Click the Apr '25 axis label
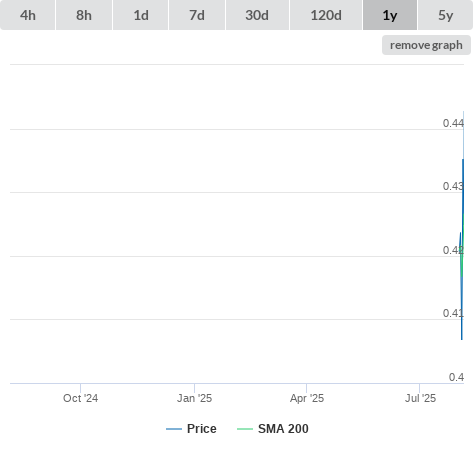The width and height of the screenshot is (474, 455). tap(307, 398)
